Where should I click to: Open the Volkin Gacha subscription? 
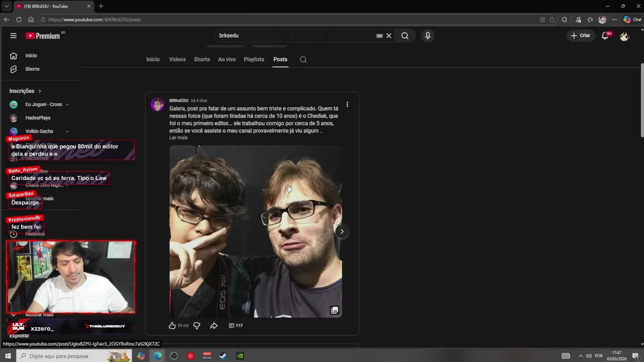click(x=40, y=131)
